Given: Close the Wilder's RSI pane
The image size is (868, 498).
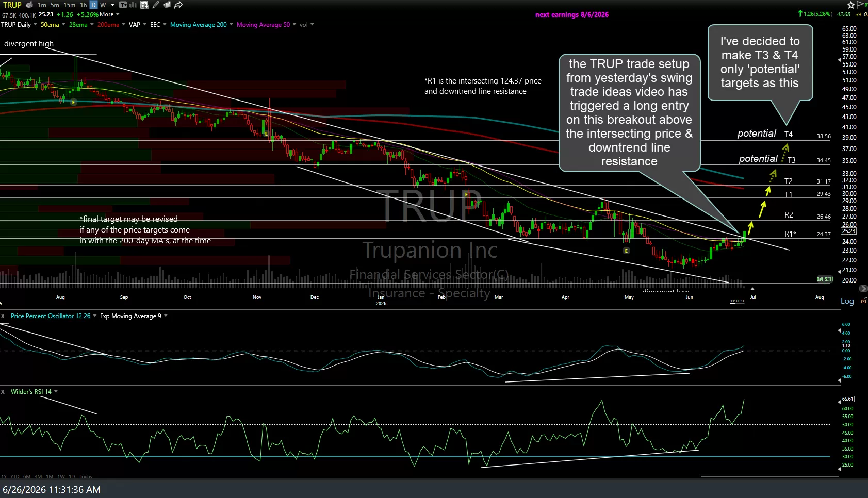Looking at the screenshot, I should coord(3,392).
